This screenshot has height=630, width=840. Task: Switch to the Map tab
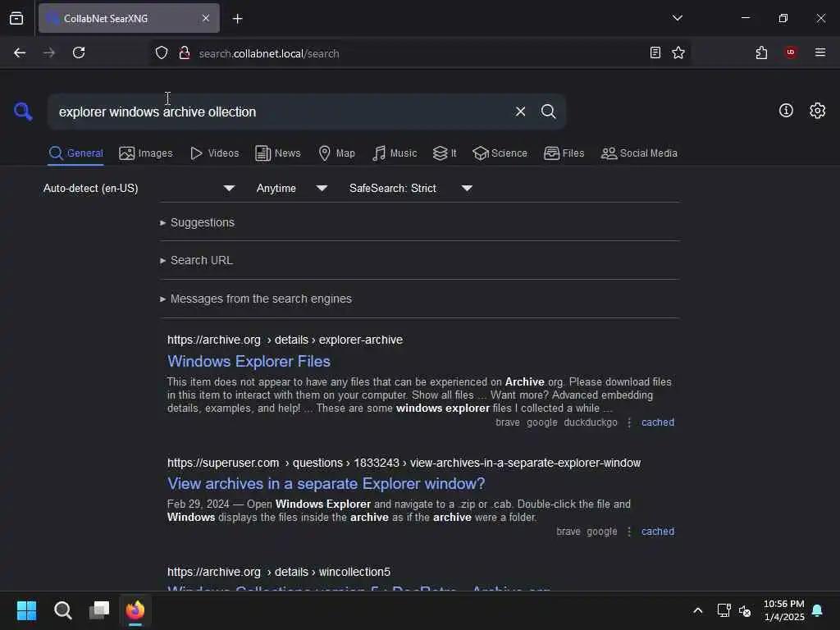(x=336, y=153)
